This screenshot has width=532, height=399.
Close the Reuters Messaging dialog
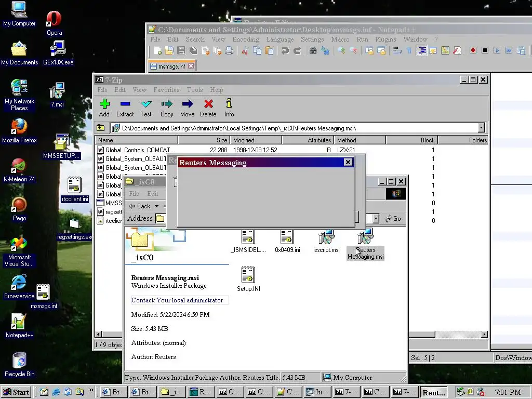(348, 162)
